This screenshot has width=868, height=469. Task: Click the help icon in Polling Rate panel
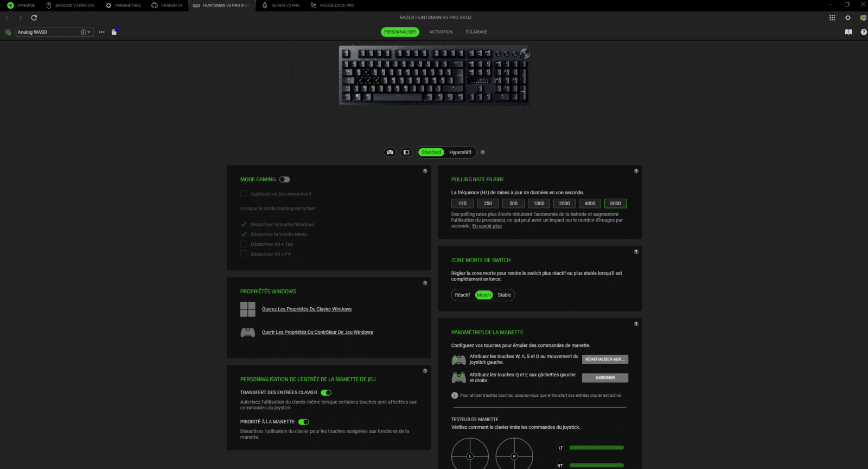(636, 171)
